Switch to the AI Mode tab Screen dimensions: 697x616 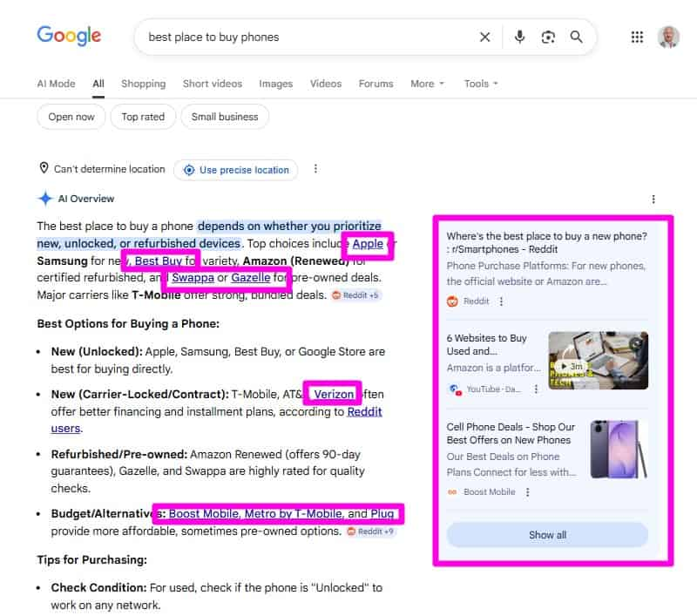(x=56, y=84)
